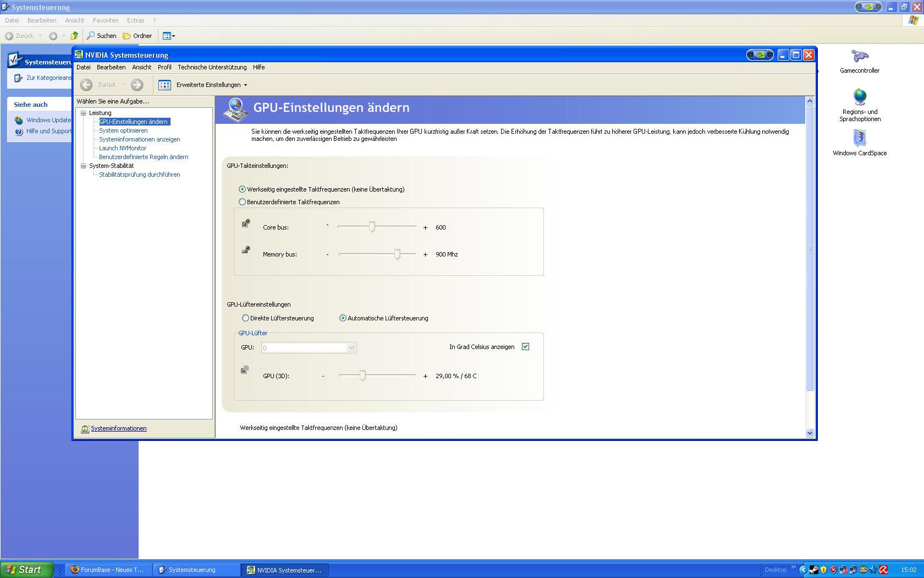Click Zurück in the Systemsteuerung toolbar
Screen dimensions: 924x578
pyautogui.click(x=20, y=36)
